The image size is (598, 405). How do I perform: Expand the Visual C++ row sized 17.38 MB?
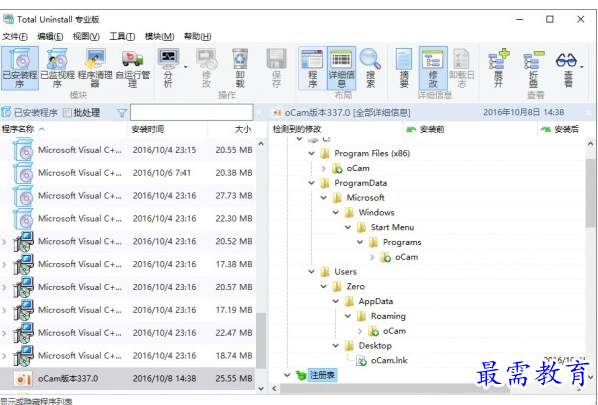click(4, 265)
